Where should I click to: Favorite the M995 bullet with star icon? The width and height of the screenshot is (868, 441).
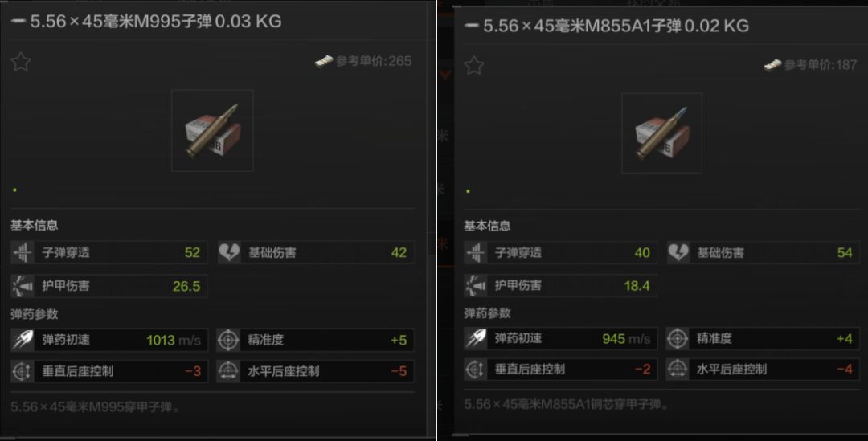point(21,61)
